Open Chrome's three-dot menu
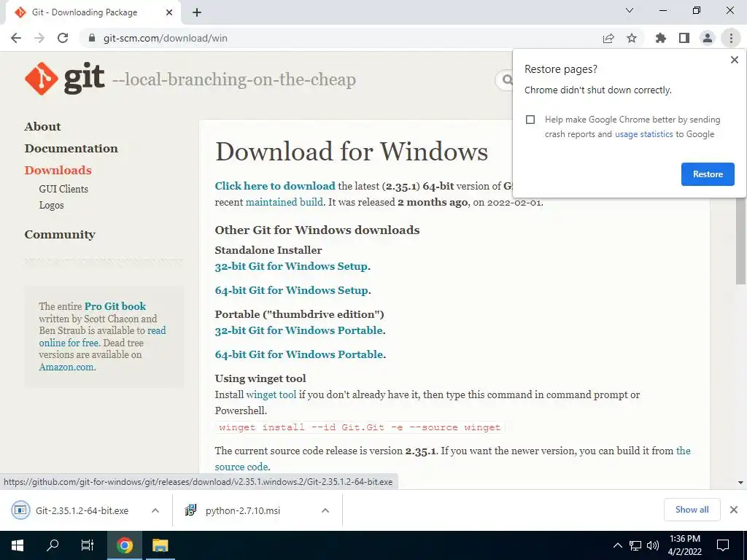 [x=731, y=38]
